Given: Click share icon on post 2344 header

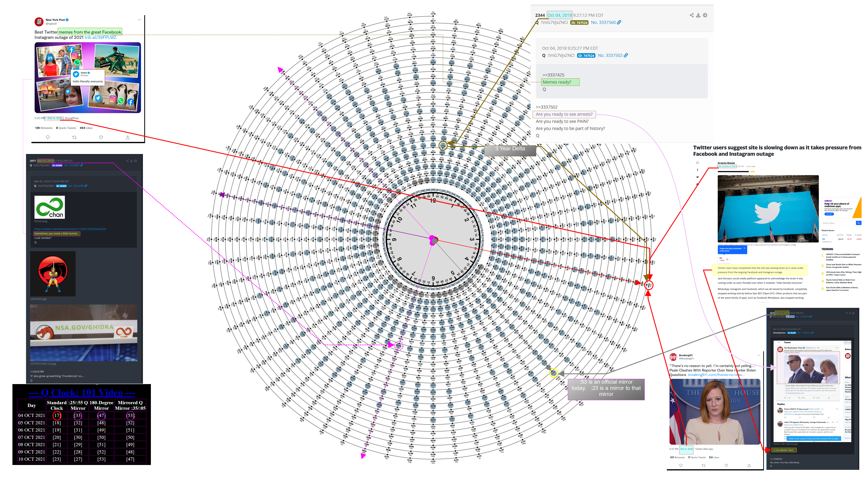Looking at the screenshot, I should click(691, 15).
